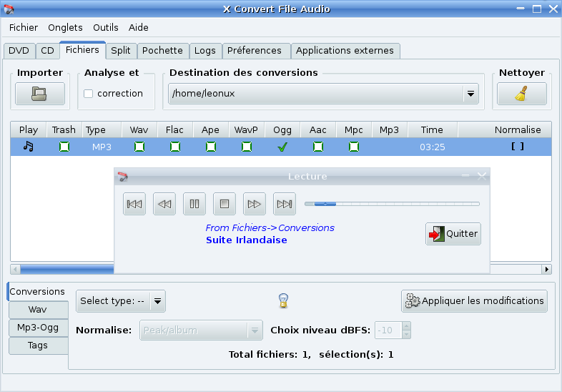Click the Ogg column header

pos(282,129)
